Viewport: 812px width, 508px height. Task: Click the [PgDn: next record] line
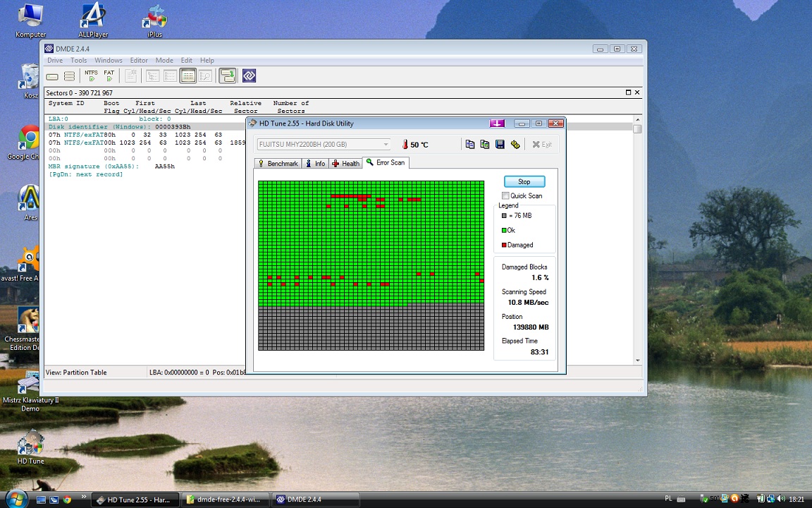click(x=85, y=174)
